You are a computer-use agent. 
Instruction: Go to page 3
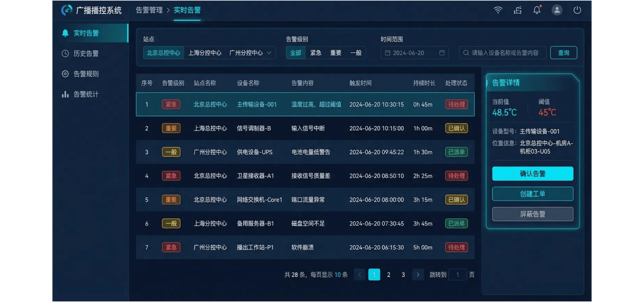(x=403, y=274)
